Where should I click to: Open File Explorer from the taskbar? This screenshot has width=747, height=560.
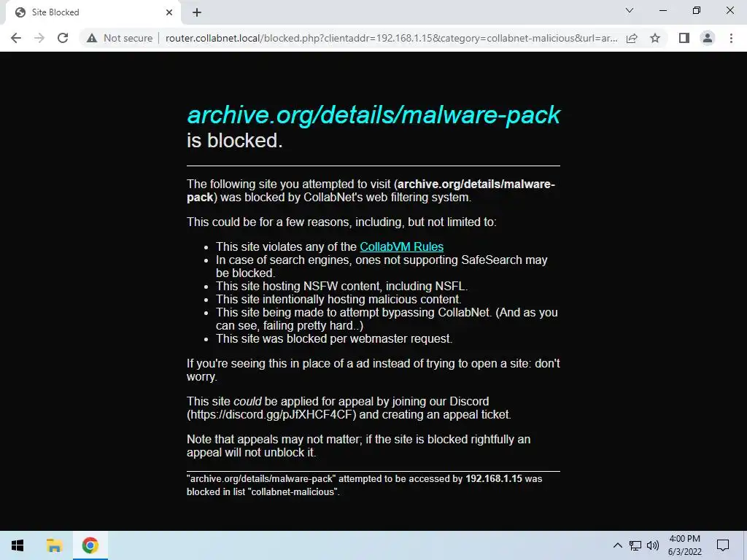pyautogui.click(x=54, y=545)
